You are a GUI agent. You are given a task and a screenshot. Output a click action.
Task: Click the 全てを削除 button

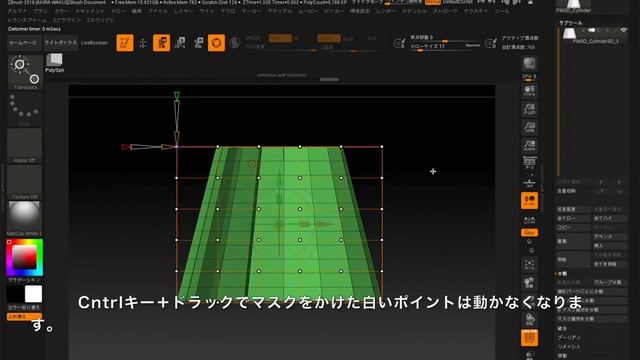click(610, 264)
